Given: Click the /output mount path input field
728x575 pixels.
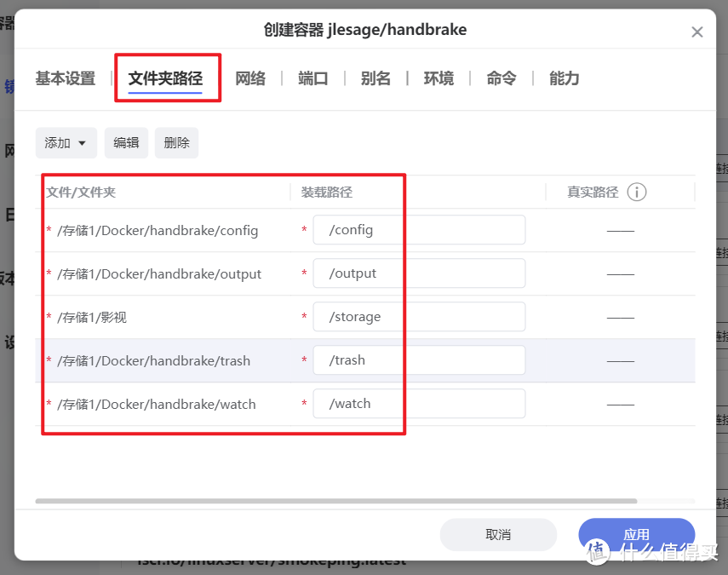Looking at the screenshot, I should (418, 273).
